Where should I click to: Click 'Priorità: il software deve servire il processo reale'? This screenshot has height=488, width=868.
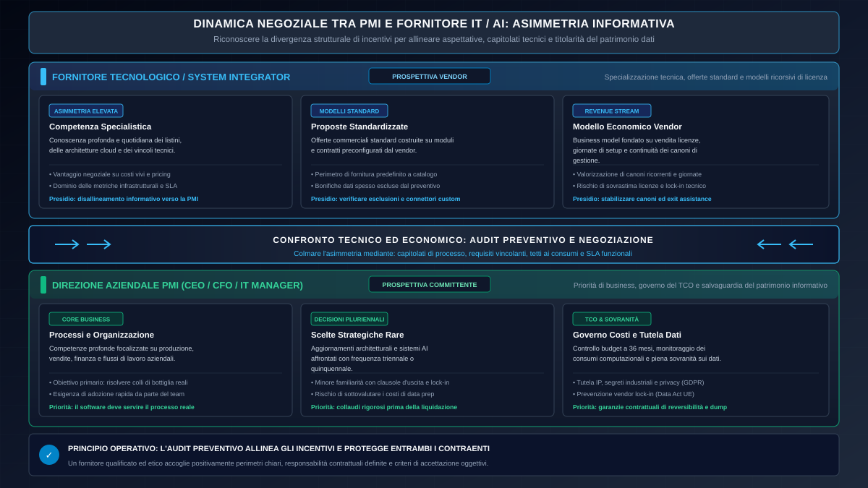tap(122, 407)
